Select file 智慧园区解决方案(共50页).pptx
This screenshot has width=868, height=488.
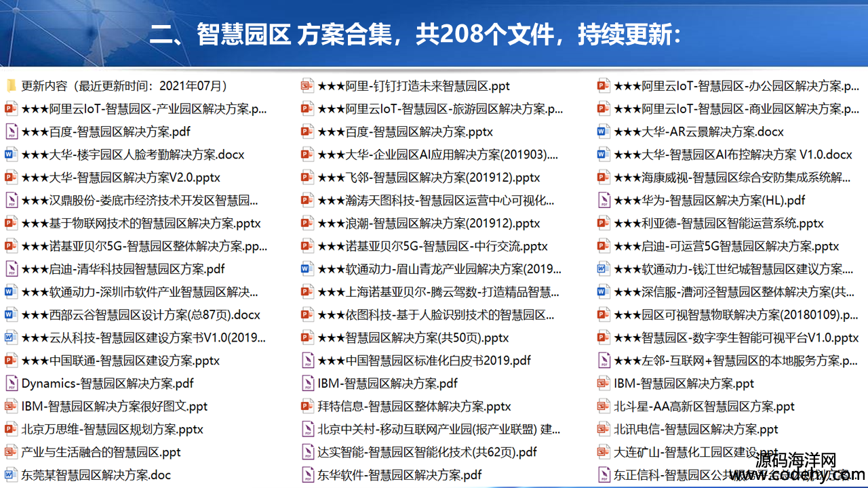(x=406, y=338)
